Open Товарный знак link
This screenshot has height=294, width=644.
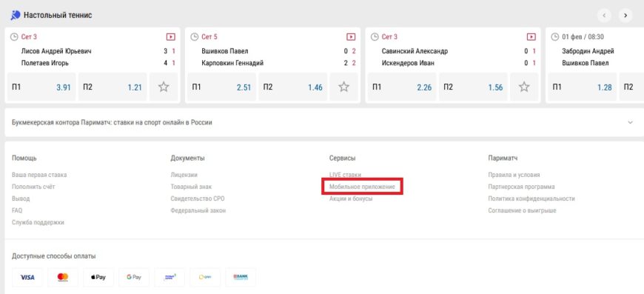192,187
